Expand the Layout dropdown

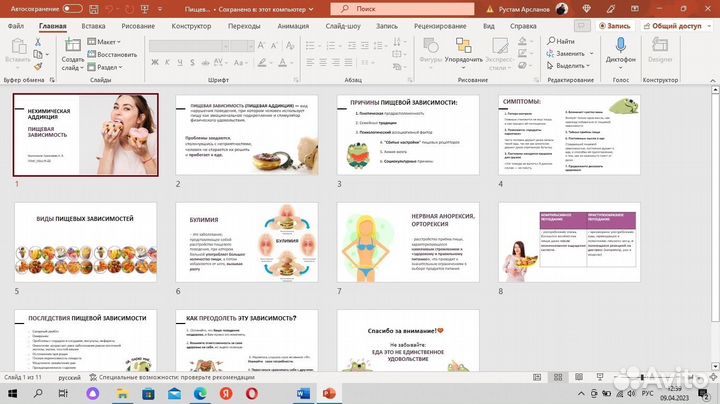[106, 42]
